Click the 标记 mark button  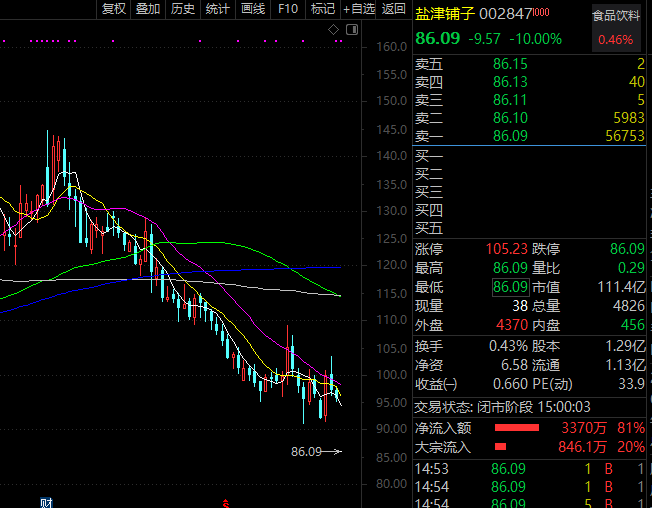point(322,9)
